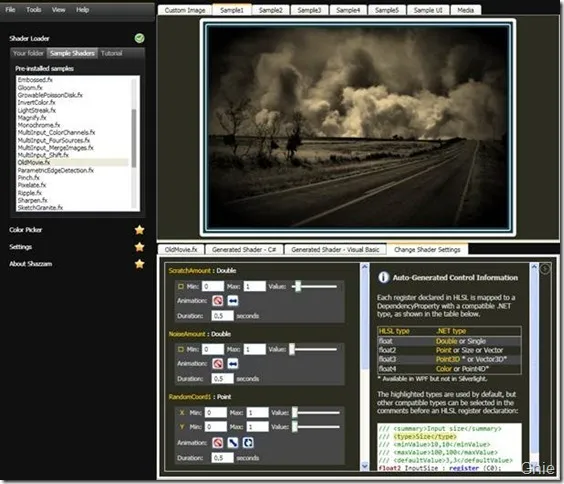Switch to the Sample3 tab
The image size is (564, 484).
pyautogui.click(x=309, y=10)
